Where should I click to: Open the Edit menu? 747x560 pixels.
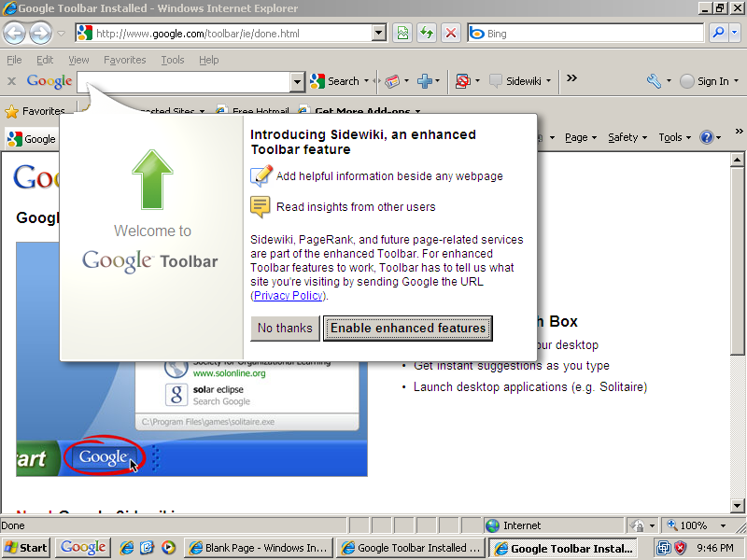coord(45,60)
